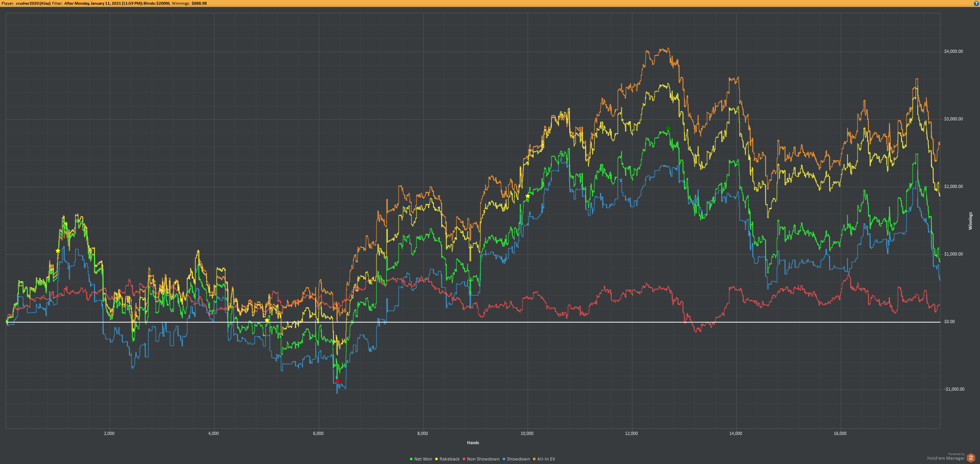Click the '$4,000.00' y-axis label
The image size is (980, 464).
(x=953, y=51)
